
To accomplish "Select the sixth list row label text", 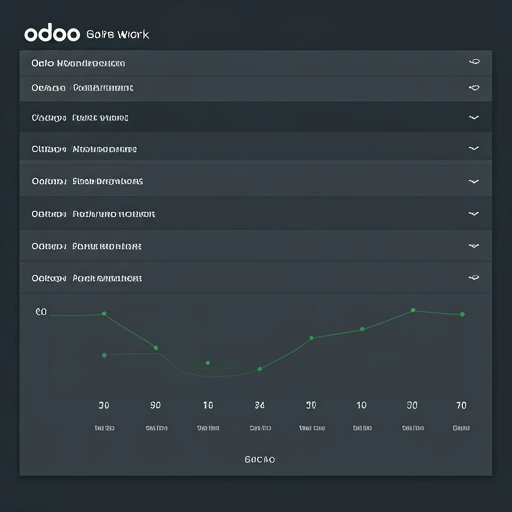I will pyautogui.click(x=93, y=214).
